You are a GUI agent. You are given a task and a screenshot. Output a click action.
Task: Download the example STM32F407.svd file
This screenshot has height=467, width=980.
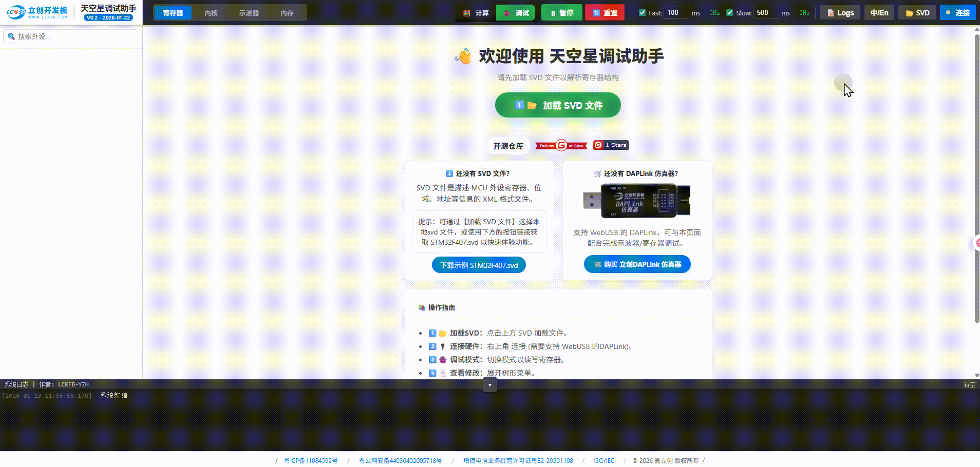point(478,265)
